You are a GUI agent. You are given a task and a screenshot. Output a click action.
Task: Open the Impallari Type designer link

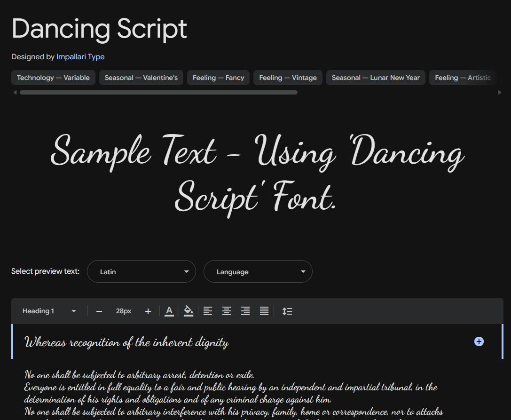[x=80, y=57]
